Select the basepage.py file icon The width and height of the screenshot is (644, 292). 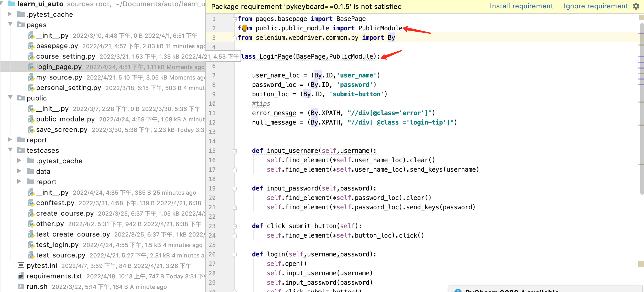31,46
